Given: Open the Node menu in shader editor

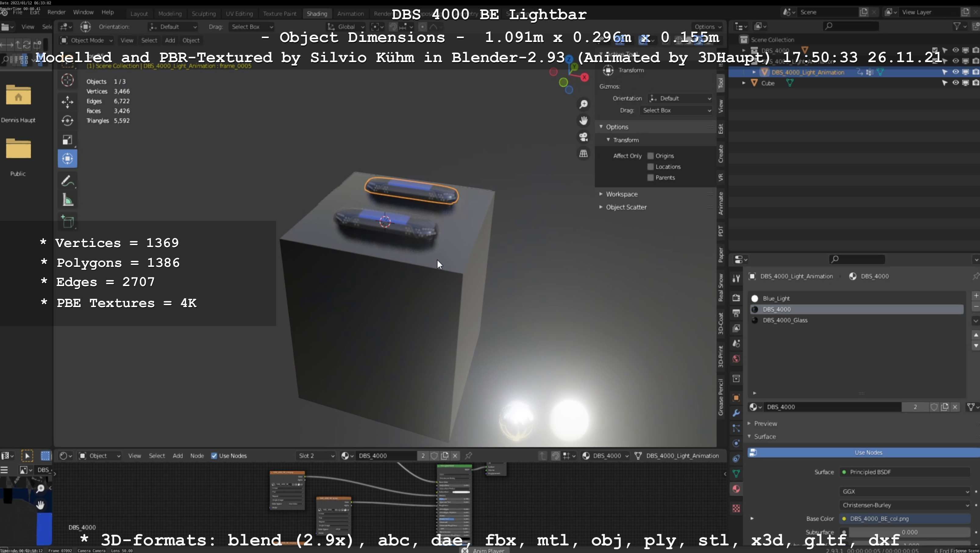Looking at the screenshot, I should (x=197, y=456).
